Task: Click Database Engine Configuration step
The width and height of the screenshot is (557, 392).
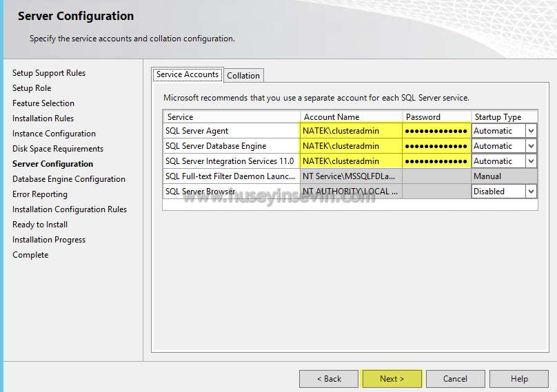Action: [x=69, y=179]
